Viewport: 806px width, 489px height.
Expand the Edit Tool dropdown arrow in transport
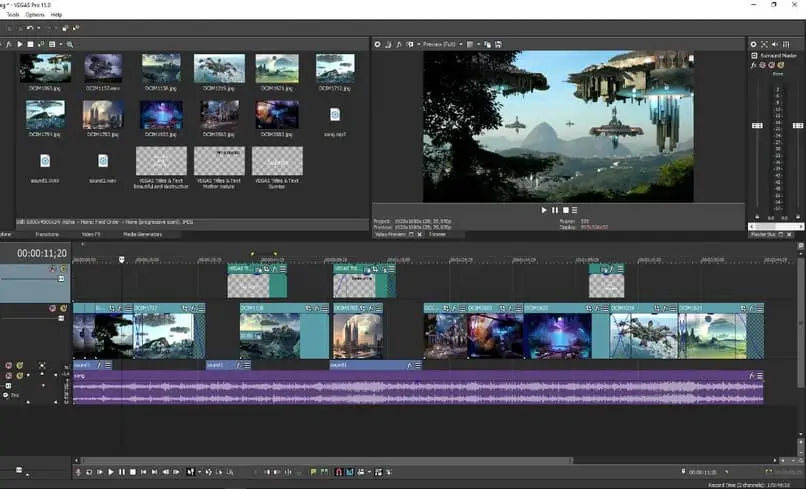click(199, 472)
